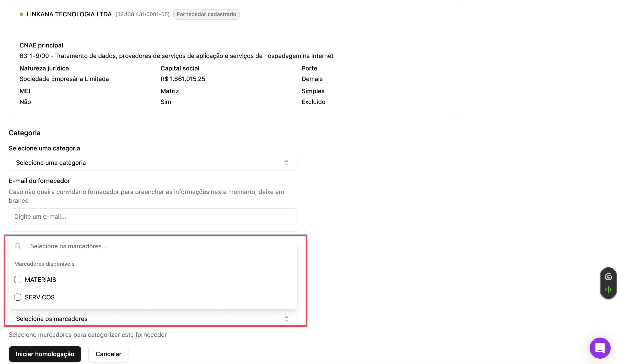Image resolution: width=617 pixels, height=364 pixels.
Task: Click the supplier e-mail input field
Action: pos(153,216)
